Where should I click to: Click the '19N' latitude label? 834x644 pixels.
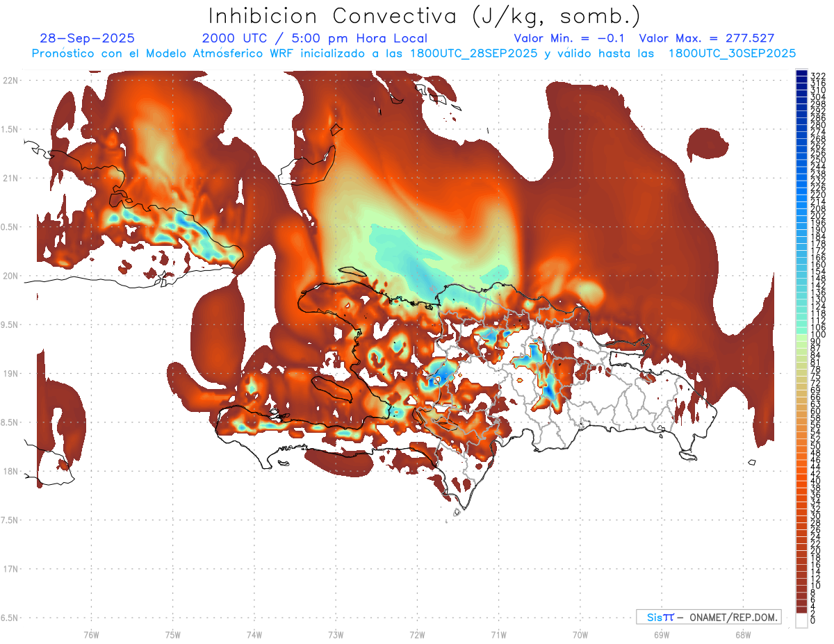(x=11, y=374)
